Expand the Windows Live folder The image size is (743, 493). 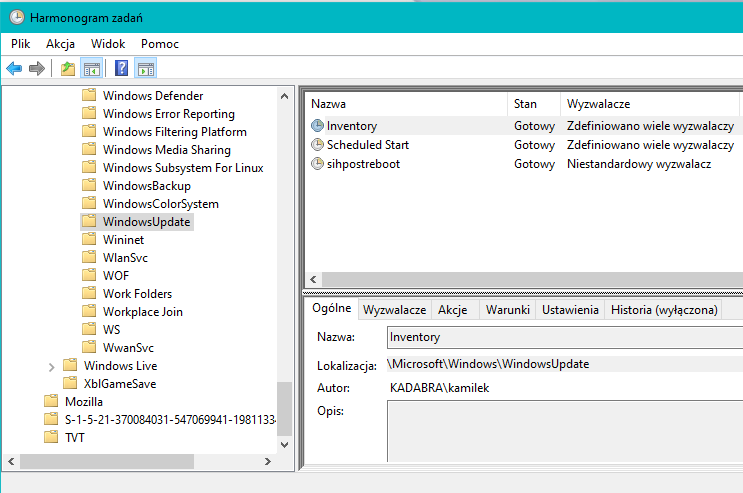[51, 366]
